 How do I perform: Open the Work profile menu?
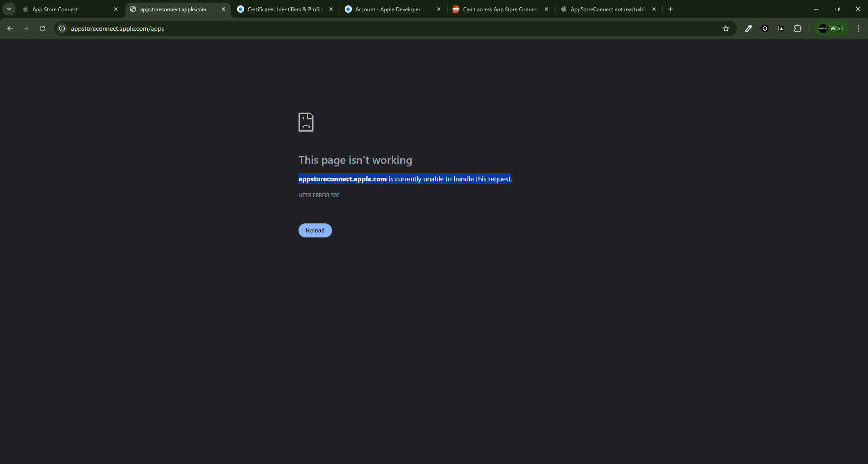831,28
